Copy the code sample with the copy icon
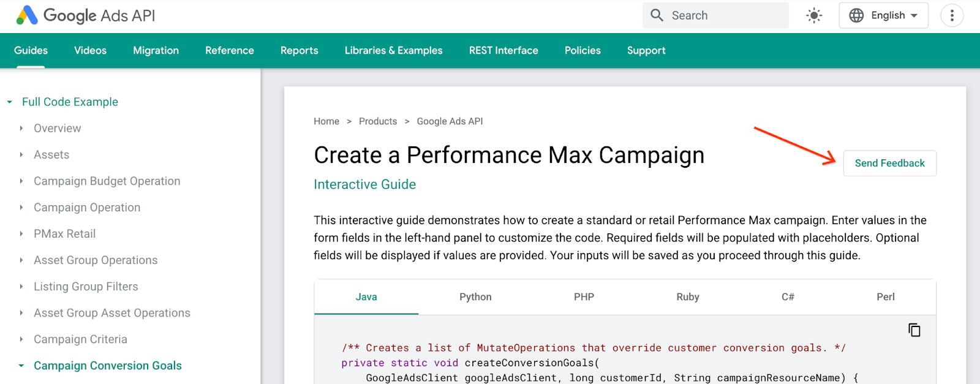Screen dimensions: 980x384 pyautogui.click(x=914, y=330)
